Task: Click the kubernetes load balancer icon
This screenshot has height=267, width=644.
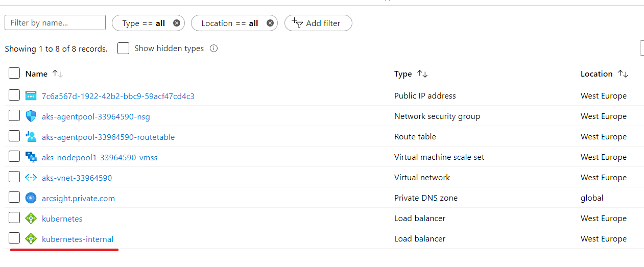Action: (x=31, y=219)
